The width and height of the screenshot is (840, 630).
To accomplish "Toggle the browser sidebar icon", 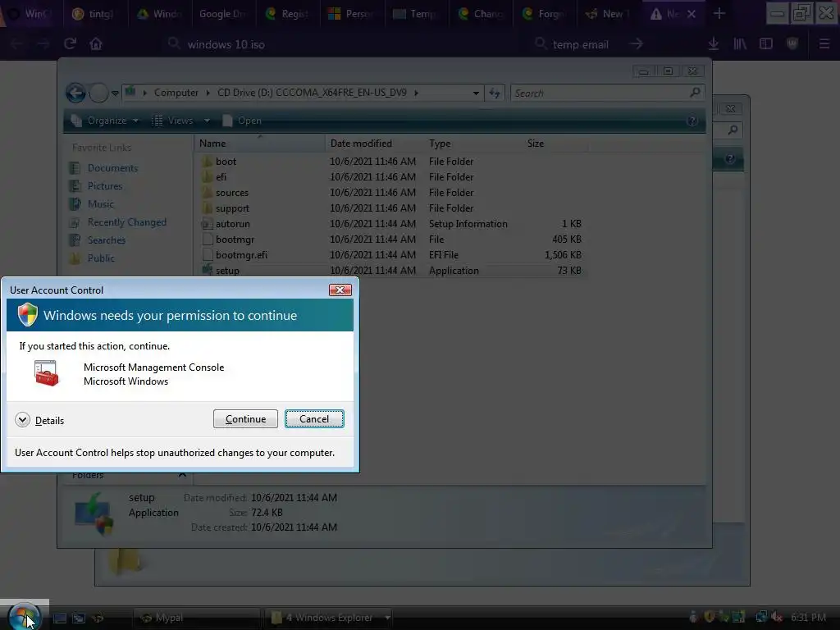I will 766,44.
